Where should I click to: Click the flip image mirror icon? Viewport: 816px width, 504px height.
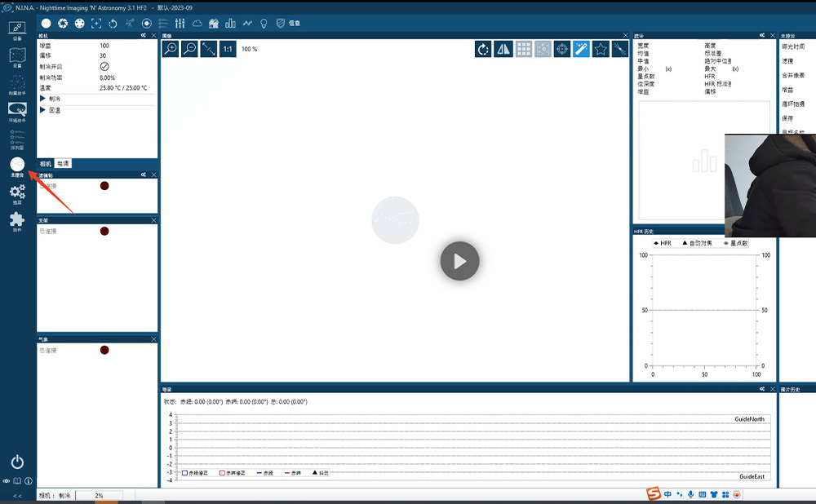pos(503,49)
